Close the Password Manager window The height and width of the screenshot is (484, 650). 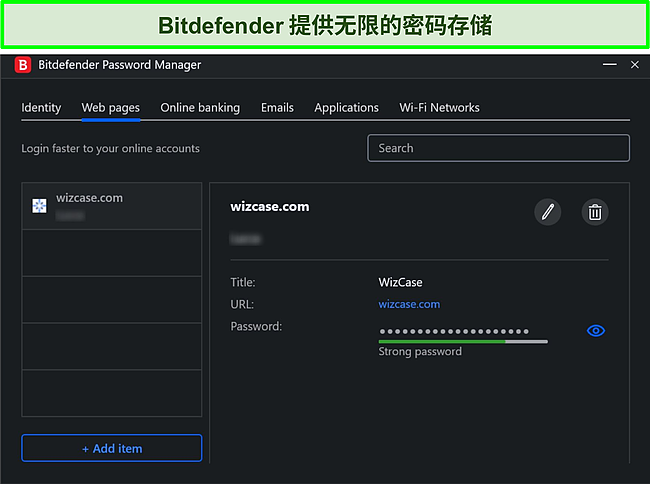click(x=635, y=65)
